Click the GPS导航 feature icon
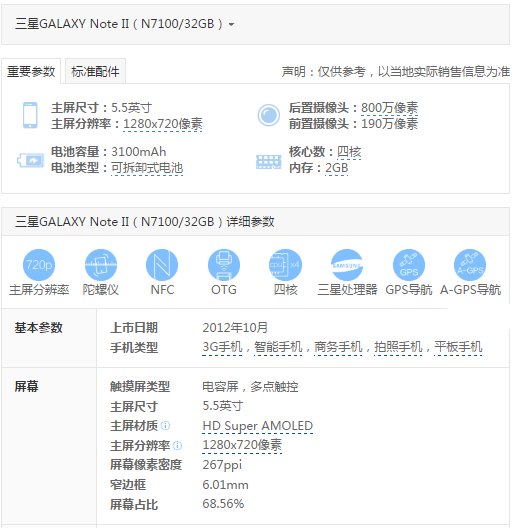The height and width of the screenshot is (528, 512). tap(409, 265)
